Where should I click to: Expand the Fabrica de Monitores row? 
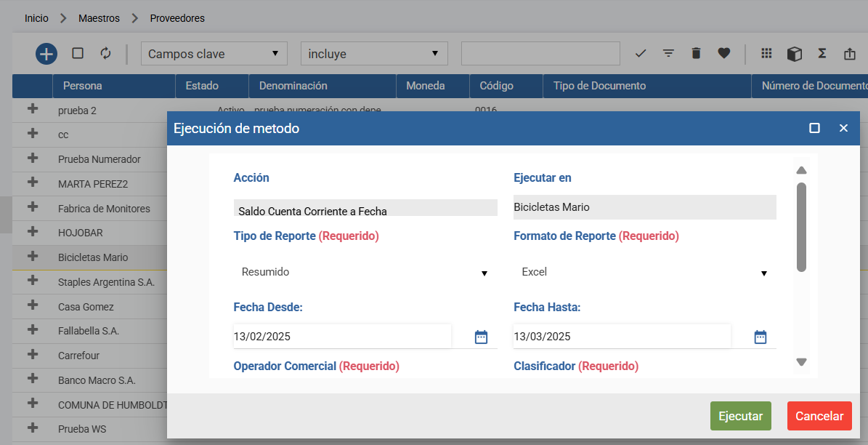point(33,207)
